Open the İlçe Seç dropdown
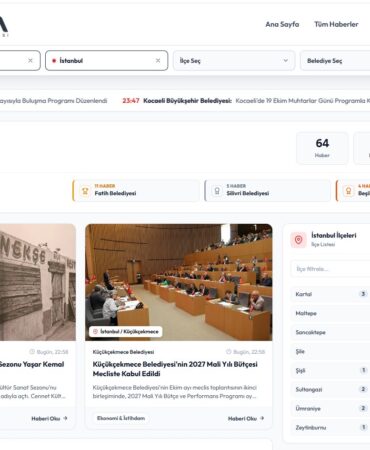Viewport: 370px width, 450px height. (234, 61)
